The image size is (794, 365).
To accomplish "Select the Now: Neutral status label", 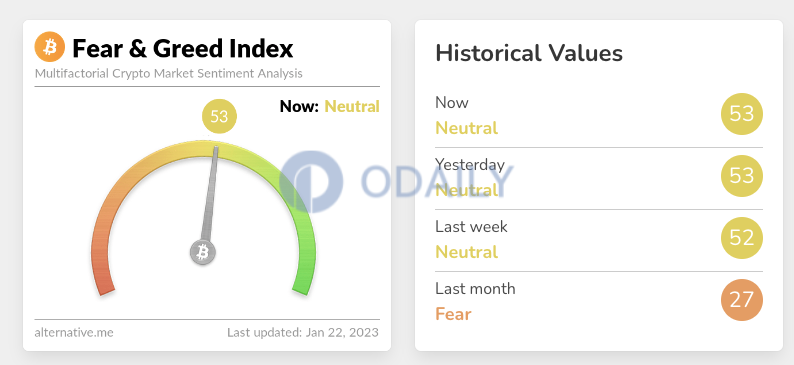I will [330, 107].
